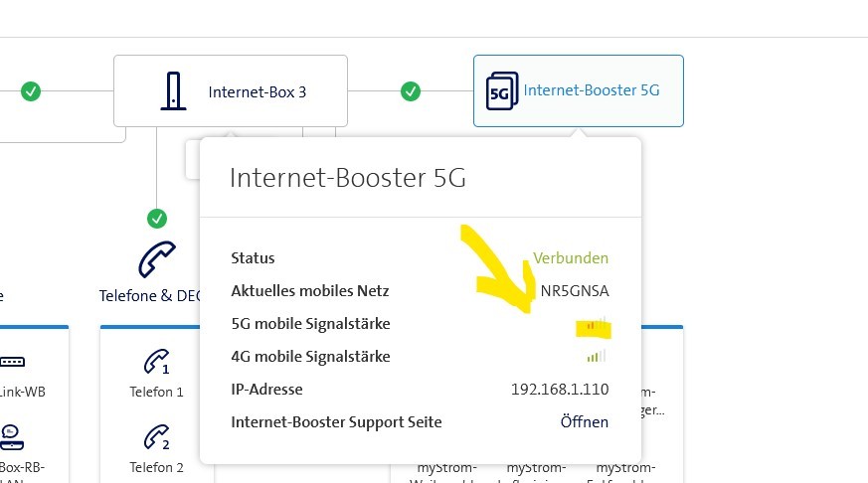Open the Internet-Box 3 card label
This screenshot has height=483, width=868.
click(257, 91)
